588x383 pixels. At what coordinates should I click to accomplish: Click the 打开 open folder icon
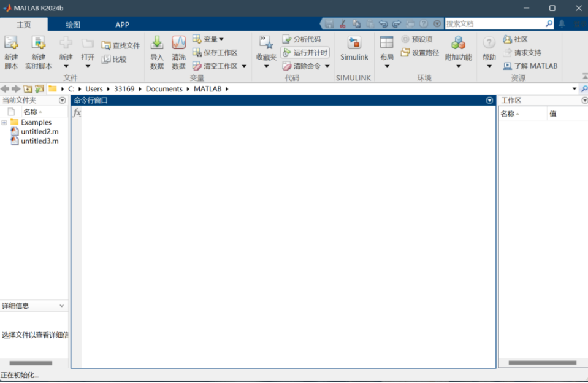click(88, 44)
